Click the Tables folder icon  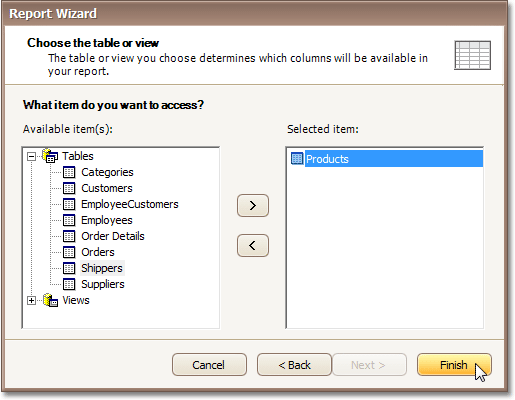coord(50,156)
